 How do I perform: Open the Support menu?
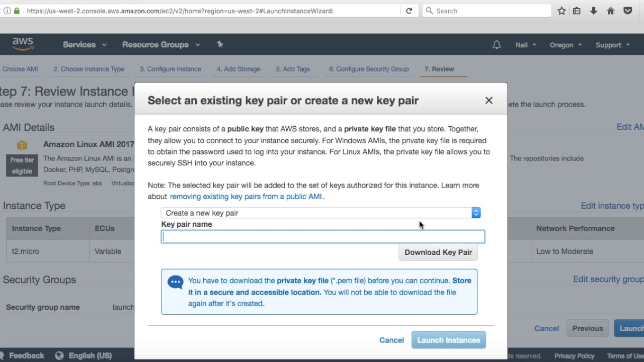pyautogui.click(x=612, y=45)
